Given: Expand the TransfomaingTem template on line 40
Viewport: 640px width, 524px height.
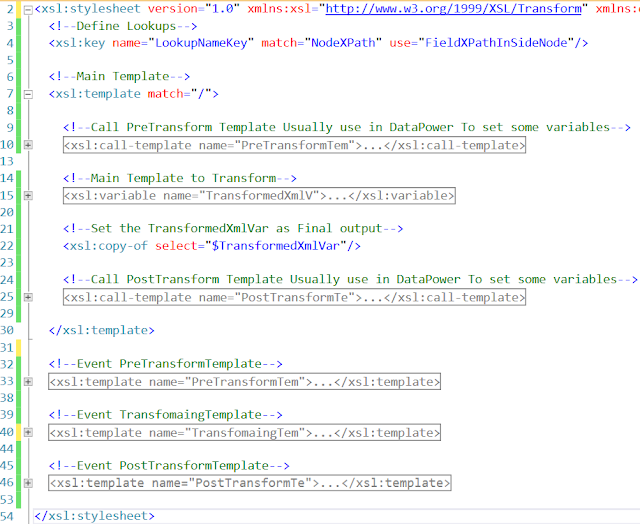Looking at the screenshot, I should (28, 432).
